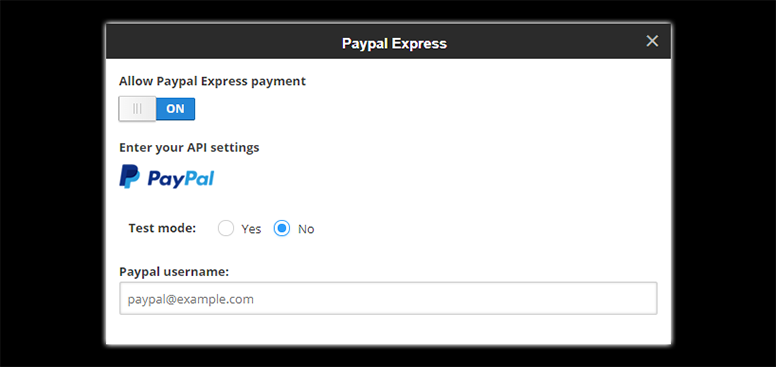The image size is (776, 367).
Task: Click the "No" text beside radio
Action: tap(306, 229)
